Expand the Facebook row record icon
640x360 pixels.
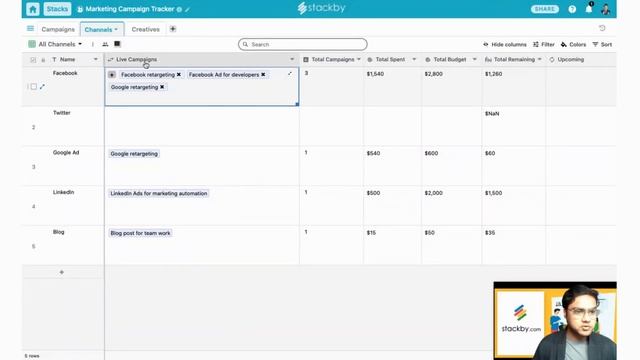[x=42, y=87]
